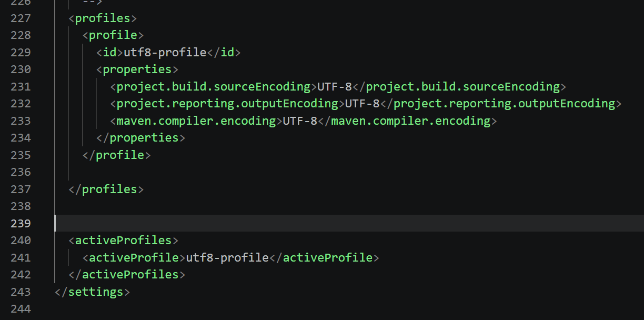Click line number 227 in gutter
The width and height of the screenshot is (644, 320).
[21, 18]
